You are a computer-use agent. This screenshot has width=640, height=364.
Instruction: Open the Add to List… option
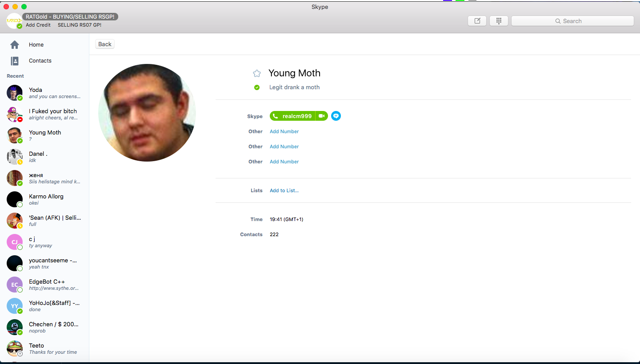(x=284, y=190)
